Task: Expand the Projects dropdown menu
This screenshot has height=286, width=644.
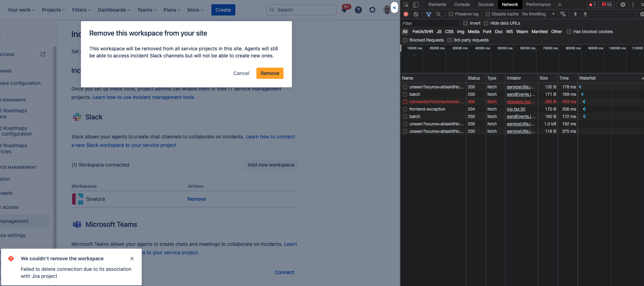Action: point(53,10)
